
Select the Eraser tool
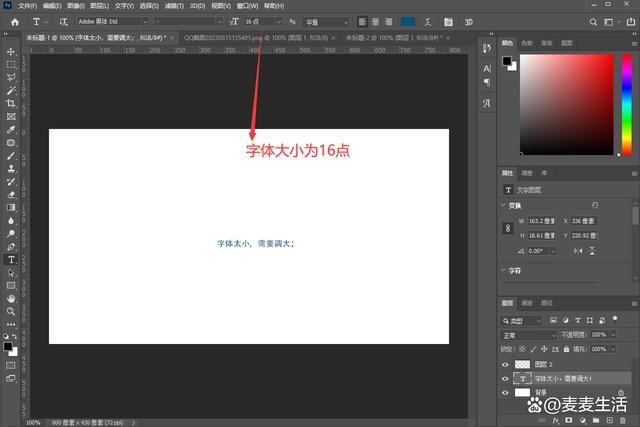click(x=11, y=195)
